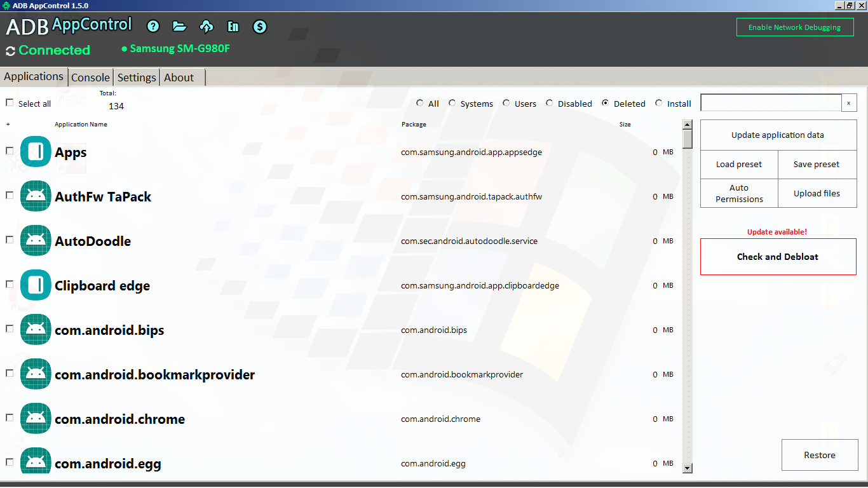Check the box for Clipboard edge

10,284
